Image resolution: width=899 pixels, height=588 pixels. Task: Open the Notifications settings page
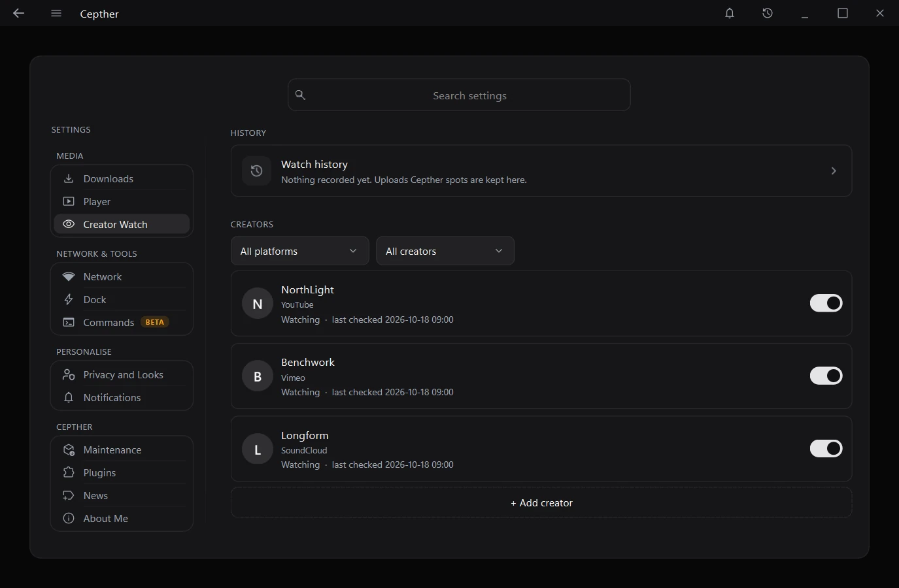click(x=122, y=397)
